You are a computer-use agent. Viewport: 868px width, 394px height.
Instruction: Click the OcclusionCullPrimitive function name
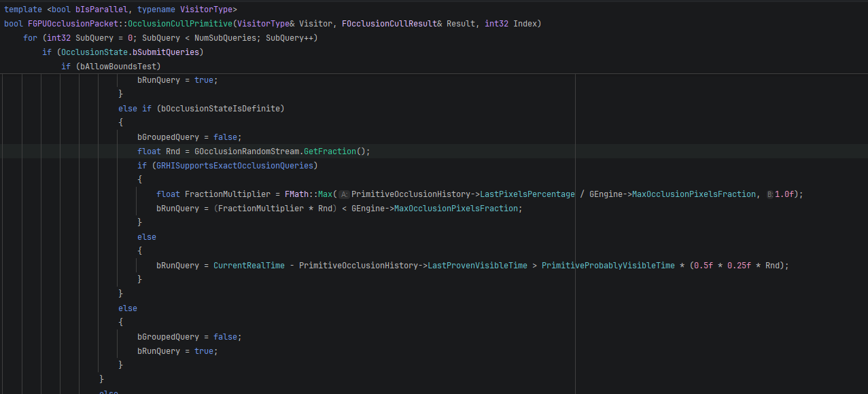[x=179, y=24]
